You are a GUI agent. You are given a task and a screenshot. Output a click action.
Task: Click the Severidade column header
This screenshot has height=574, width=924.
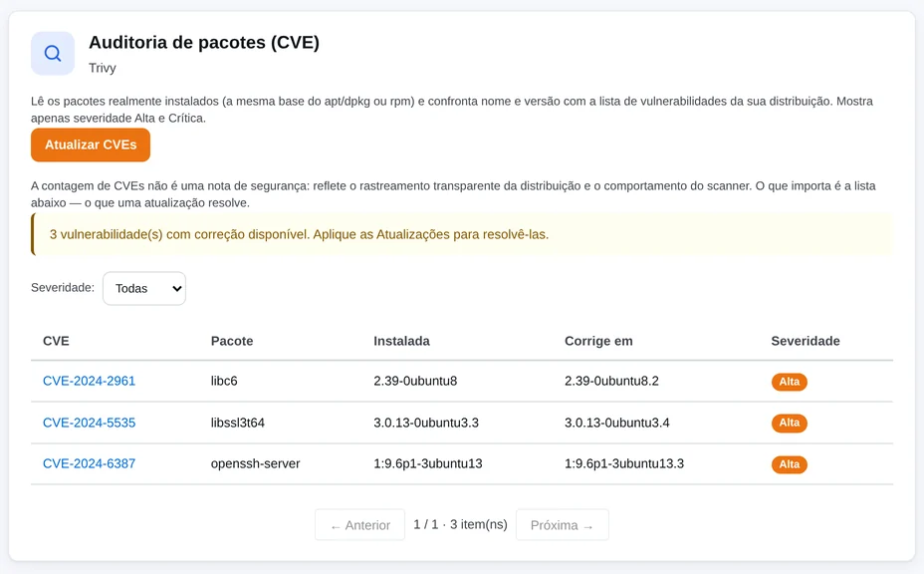(x=806, y=341)
